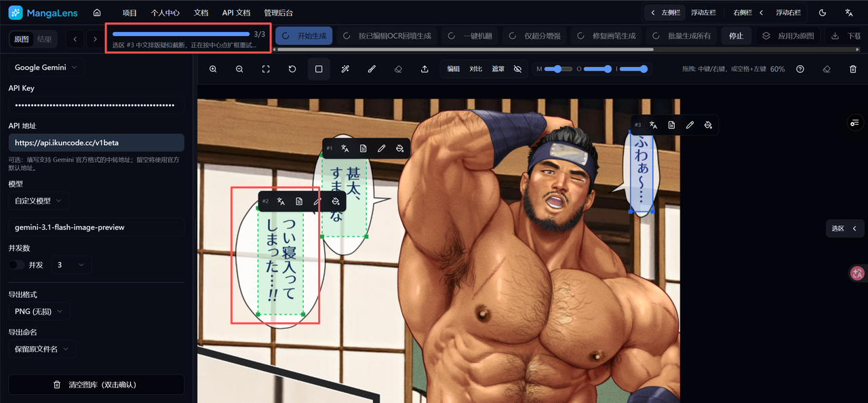The image size is (868, 403).
Task: Pick the eraser tool beside the brush
Action: coord(398,69)
